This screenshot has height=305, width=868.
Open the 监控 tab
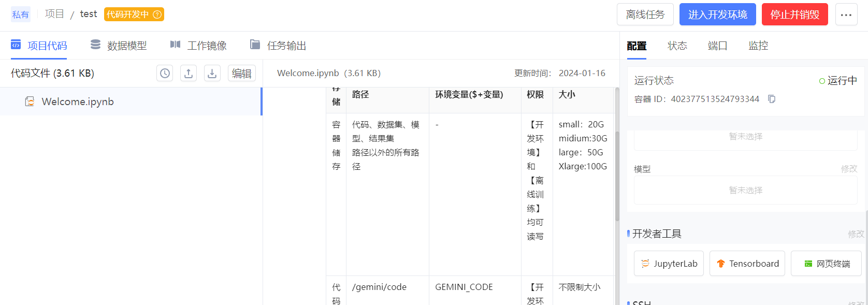click(x=758, y=46)
